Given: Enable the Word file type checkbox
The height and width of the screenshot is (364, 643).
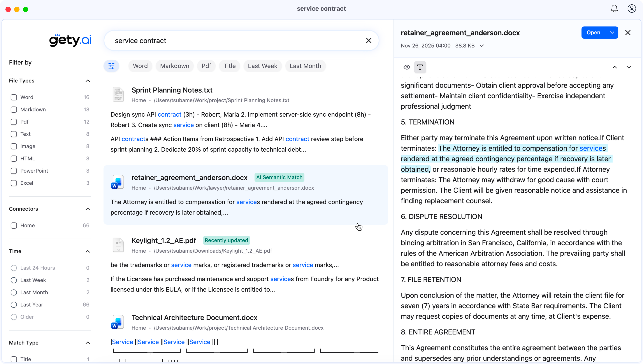Looking at the screenshot, I should pos(14,97).
